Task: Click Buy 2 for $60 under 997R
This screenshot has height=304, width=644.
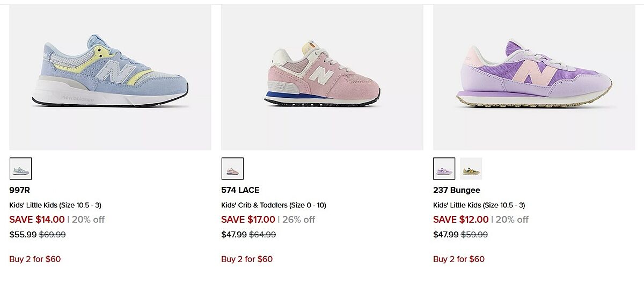Action: 35,259
